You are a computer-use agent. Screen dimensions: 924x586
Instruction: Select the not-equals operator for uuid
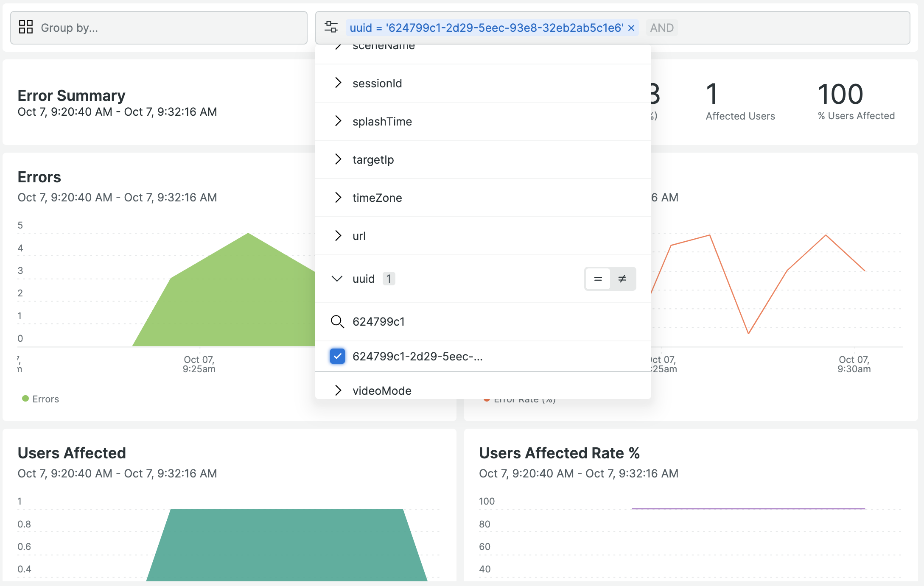click(622, 279)
